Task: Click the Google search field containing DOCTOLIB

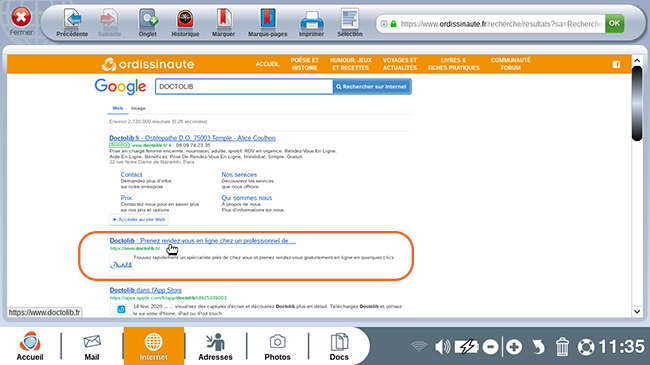Action: pos(244,87)
